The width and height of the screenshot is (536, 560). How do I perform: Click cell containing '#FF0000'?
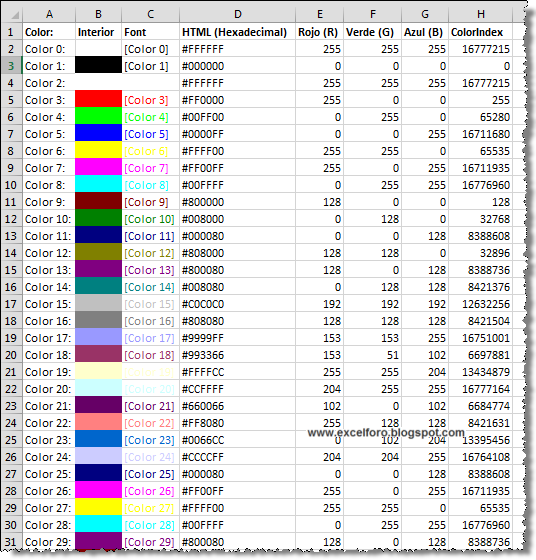pyautogui.click(x=237, y=100)
